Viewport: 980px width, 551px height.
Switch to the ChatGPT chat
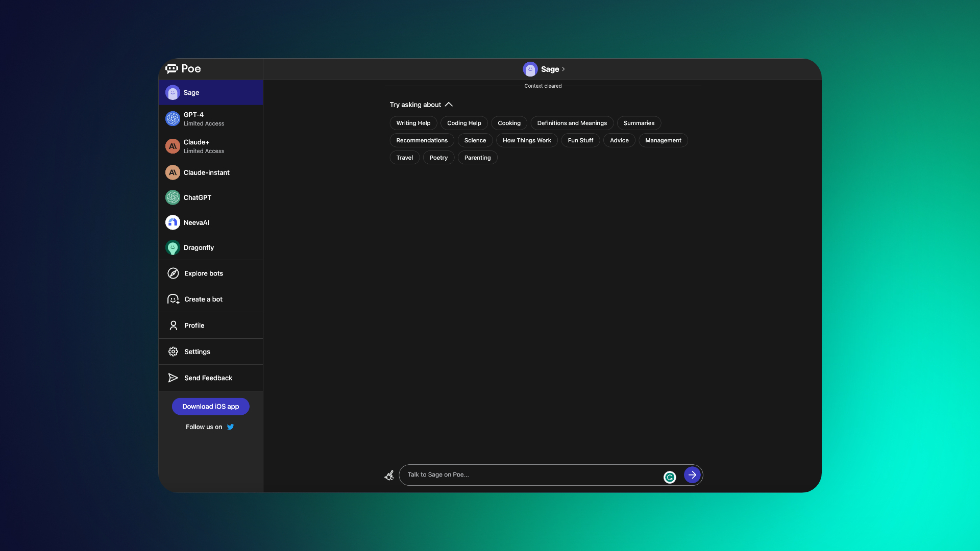click(x=211, y=197)
